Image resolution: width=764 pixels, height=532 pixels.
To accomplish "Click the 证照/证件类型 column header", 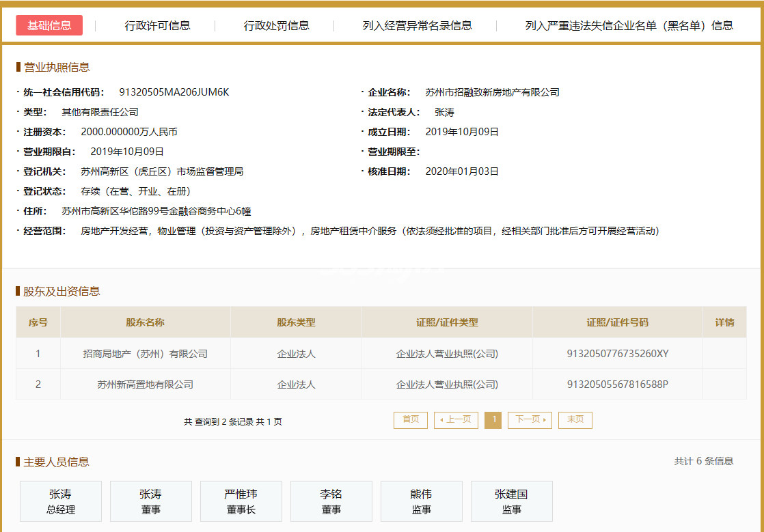I will (x=447, y=322).
